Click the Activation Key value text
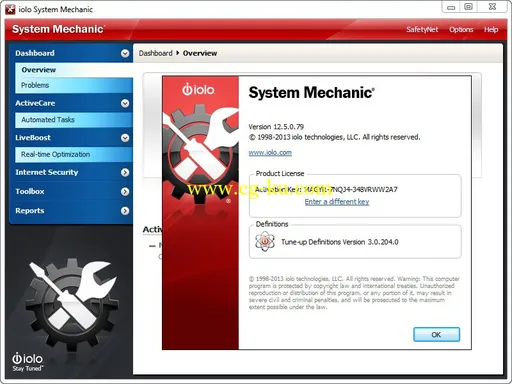 click(x=351, y=189)
